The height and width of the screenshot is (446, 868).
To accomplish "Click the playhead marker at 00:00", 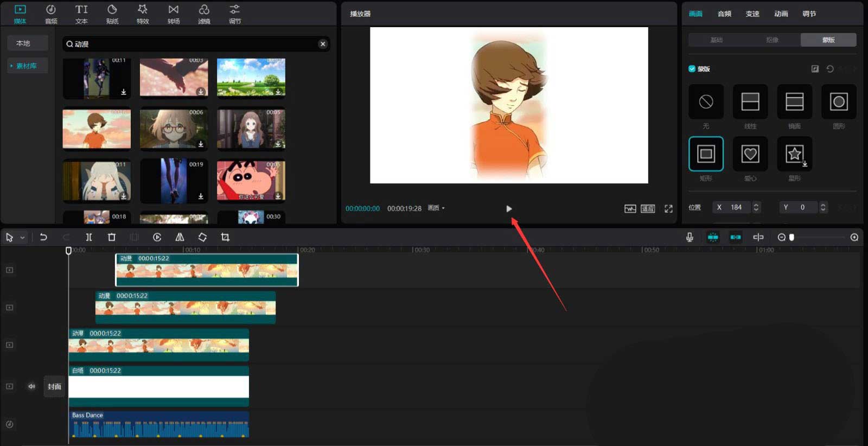I will (x=68, y=250).
